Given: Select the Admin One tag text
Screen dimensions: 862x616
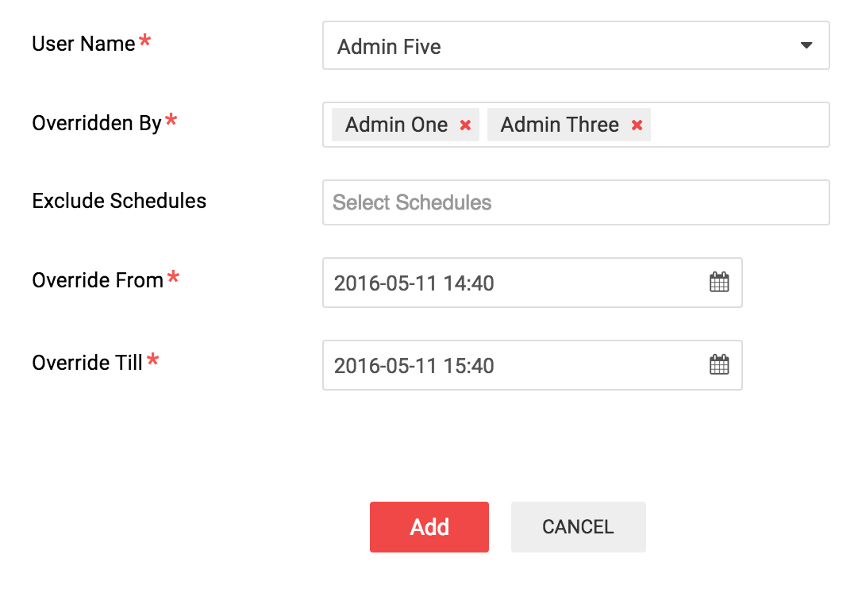Looking at the screenshot, I should coord(396,125).
